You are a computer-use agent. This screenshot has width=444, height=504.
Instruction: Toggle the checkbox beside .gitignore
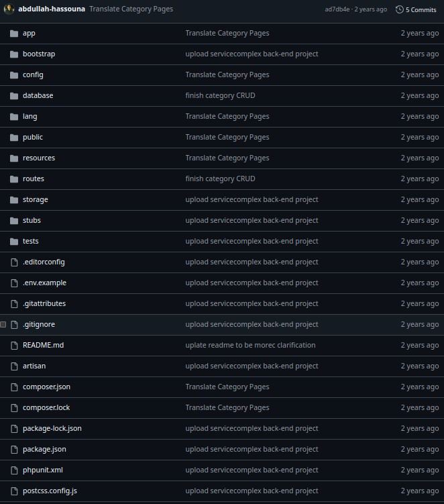point(3,324)
